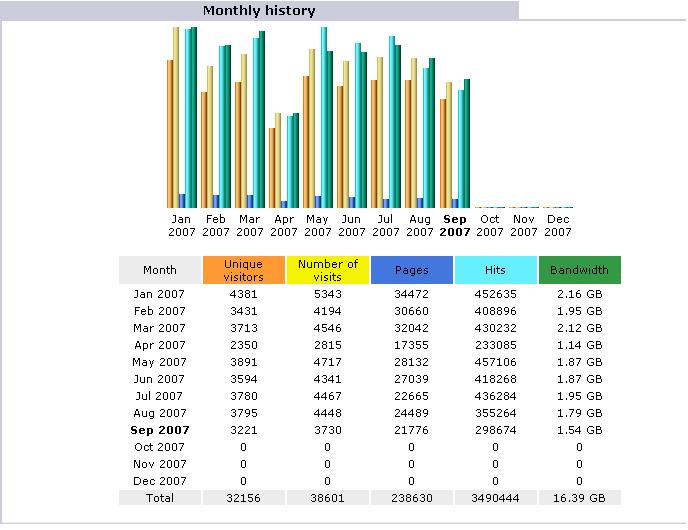
Task: Click the Total row label
Action: click(160, 498)
